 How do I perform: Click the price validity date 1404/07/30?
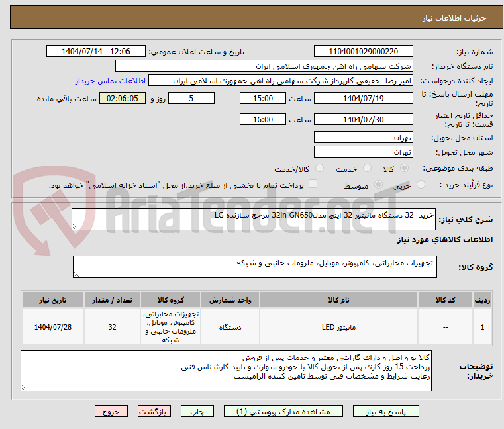(x=363, y=120)
